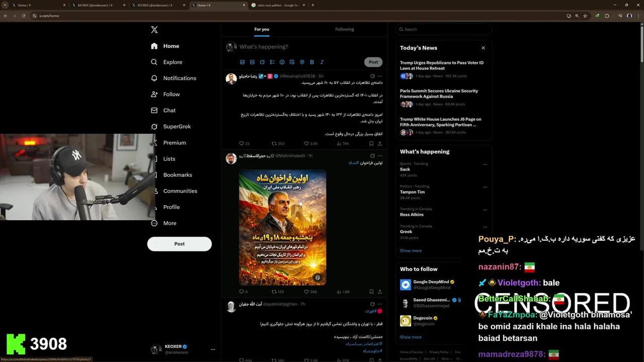
Task: Schedule the new post
Action: coord(292,62)
